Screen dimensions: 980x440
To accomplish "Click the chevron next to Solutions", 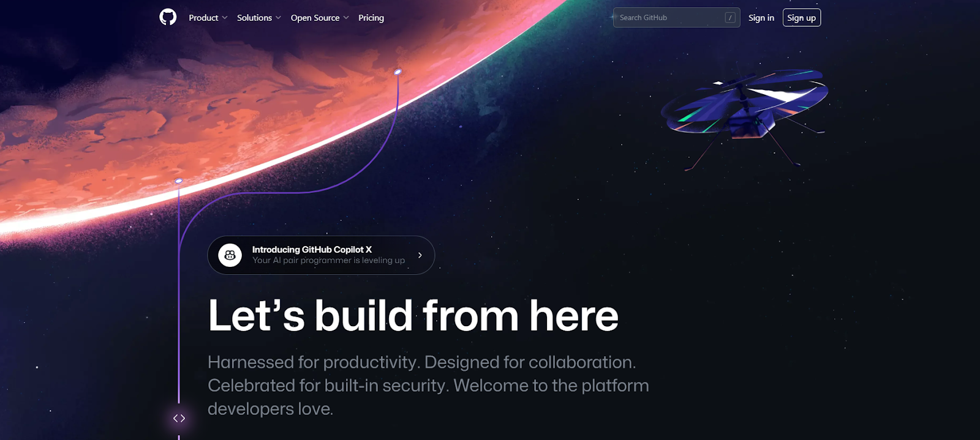I will pyautogui.click(x=278, y=18).
